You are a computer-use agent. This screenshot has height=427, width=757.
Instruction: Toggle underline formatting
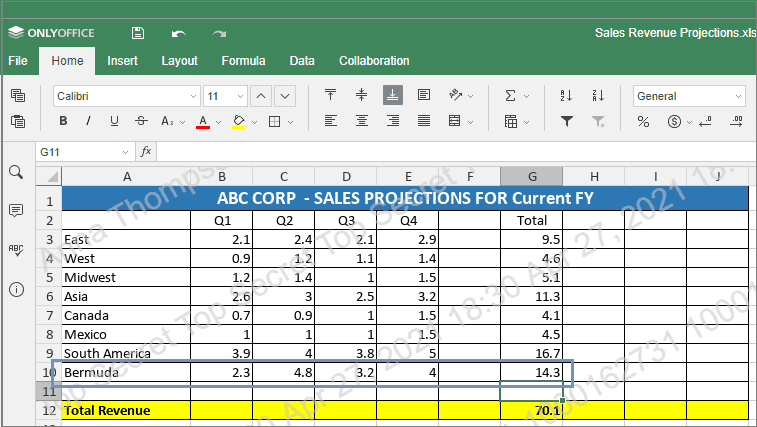pyautogui.click(x=114, y=121)
